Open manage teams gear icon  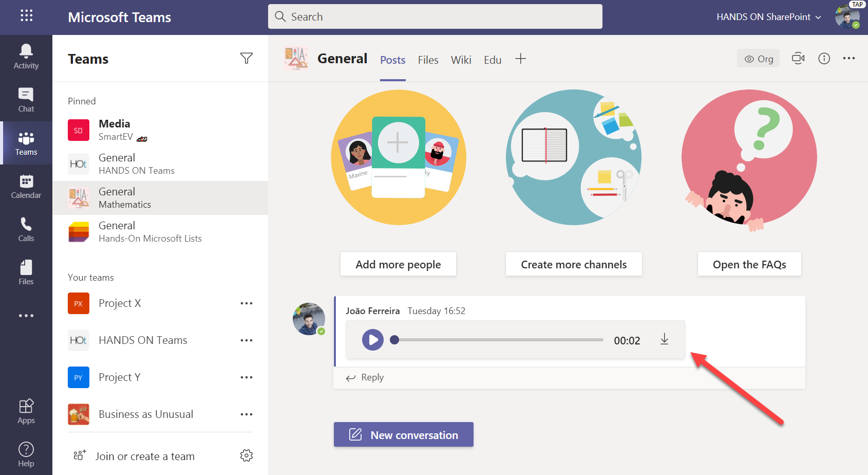247,455
